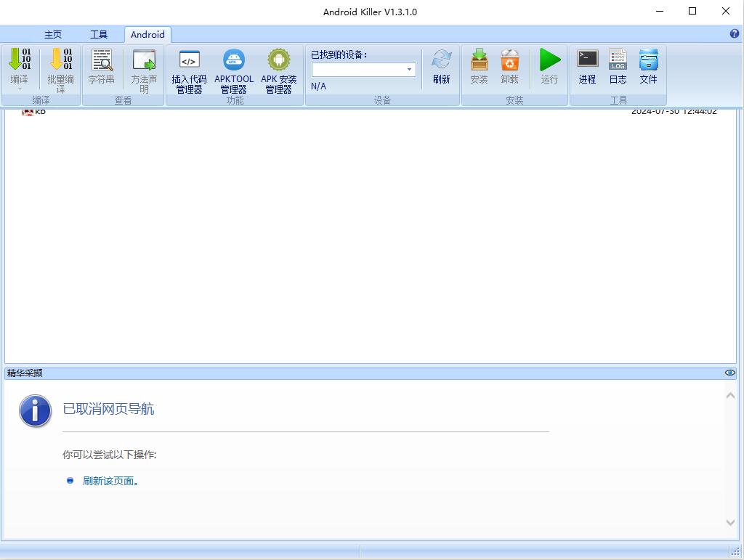
Task: Click the 批量编译 batch compile icon
Action: pos(60,61)
